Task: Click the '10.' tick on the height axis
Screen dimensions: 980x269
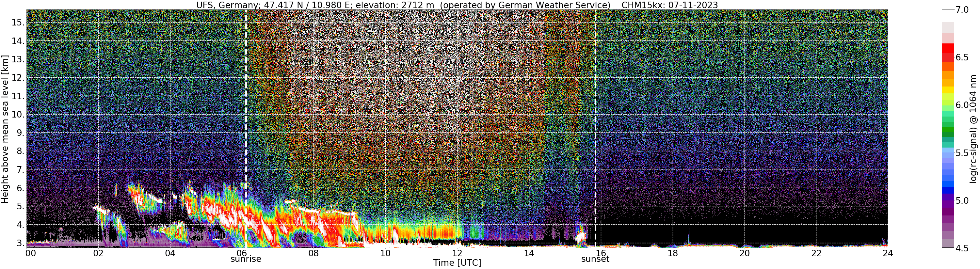Action: (x=18, y=115)
